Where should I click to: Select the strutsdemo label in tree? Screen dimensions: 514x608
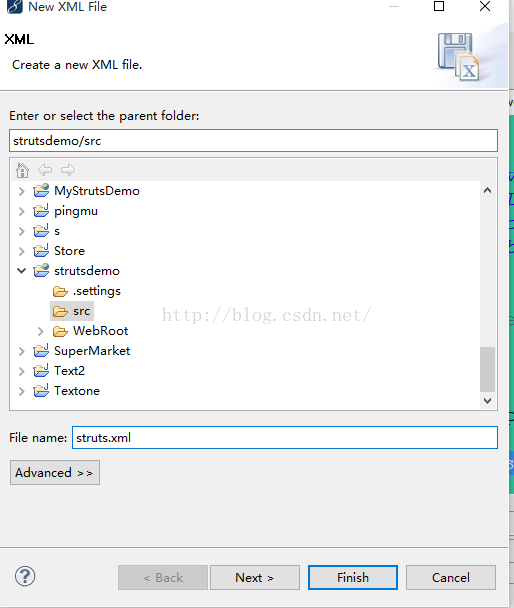87,271
